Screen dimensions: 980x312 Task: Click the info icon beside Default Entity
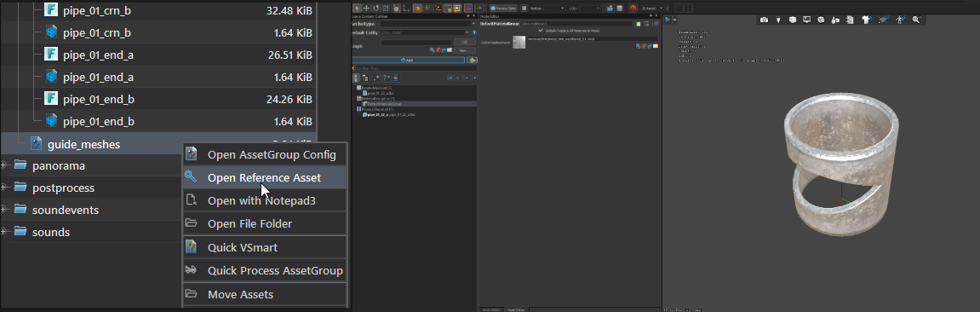(x=474, y=32)
